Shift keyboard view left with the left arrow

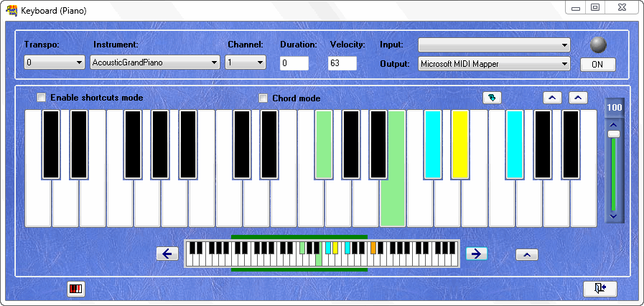tap(167, 254)
